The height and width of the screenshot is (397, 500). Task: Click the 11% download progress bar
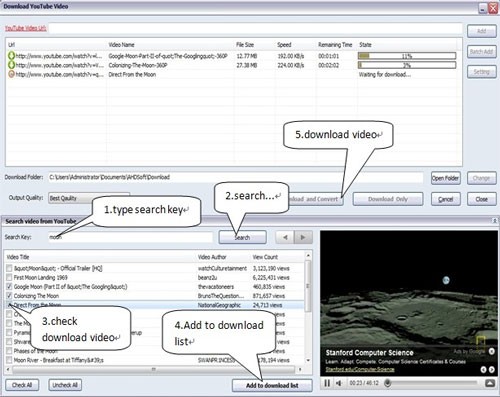[407, 56]
